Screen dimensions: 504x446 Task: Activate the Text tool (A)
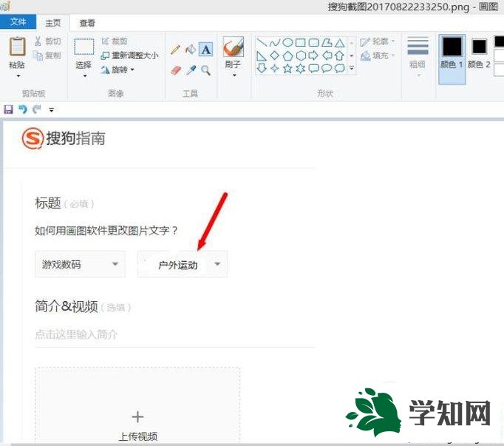click(205, 50)
